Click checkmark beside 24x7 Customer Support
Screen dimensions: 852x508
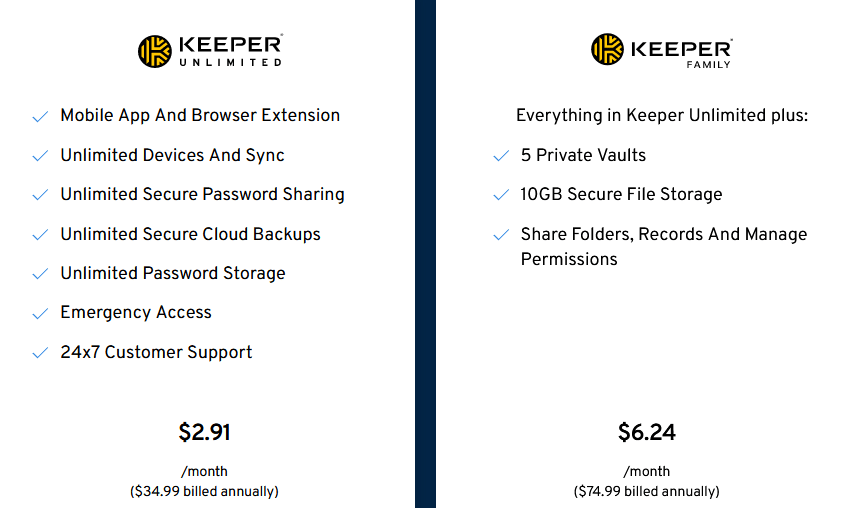(40, 353)
